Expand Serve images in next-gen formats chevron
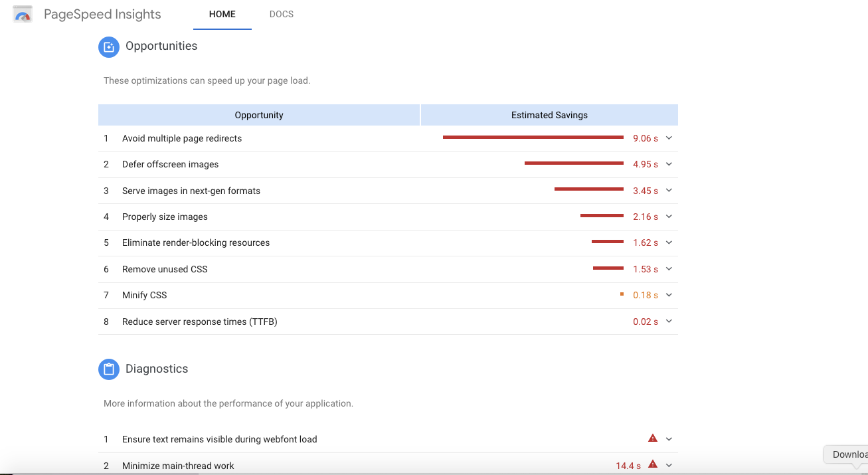Viewport: 868px width, 475px height. click(x=669, y=191)
